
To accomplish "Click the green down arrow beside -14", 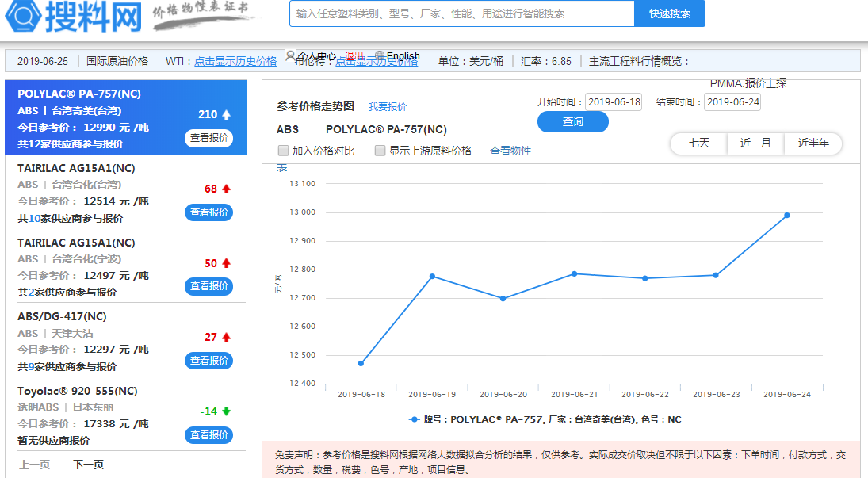I will (226, 411).
